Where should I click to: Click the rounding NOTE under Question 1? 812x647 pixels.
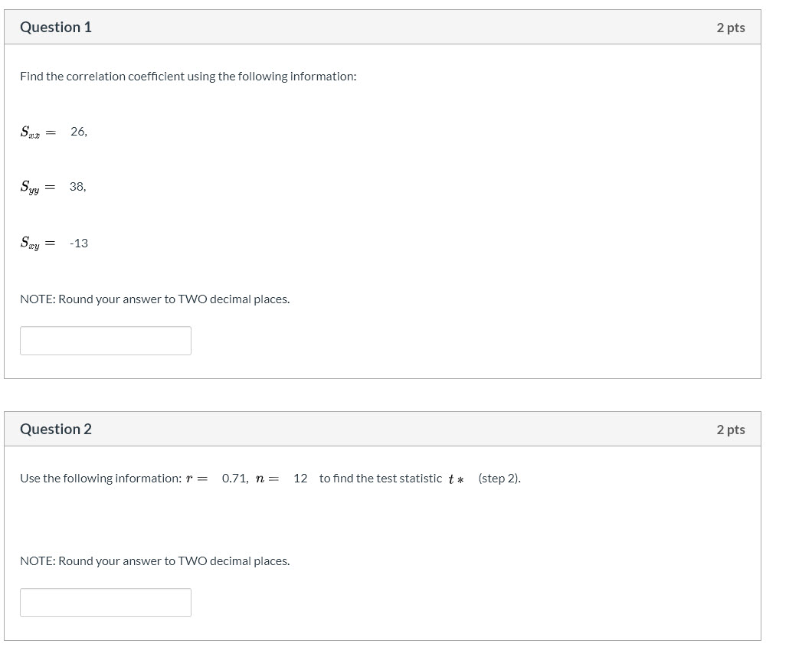[155, 299]
